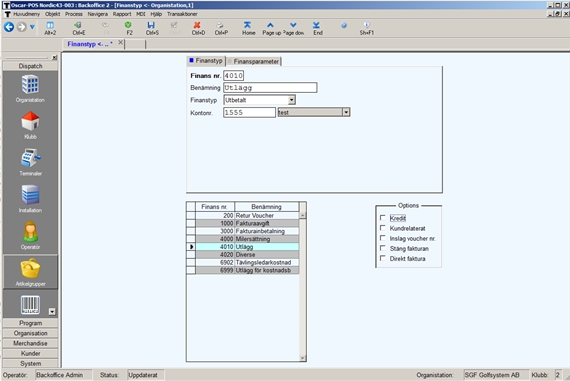Open the Navigera menu

click(x=98, y=14)
